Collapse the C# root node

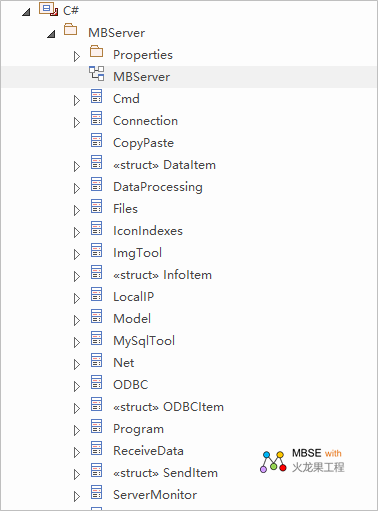pos(26,12)
